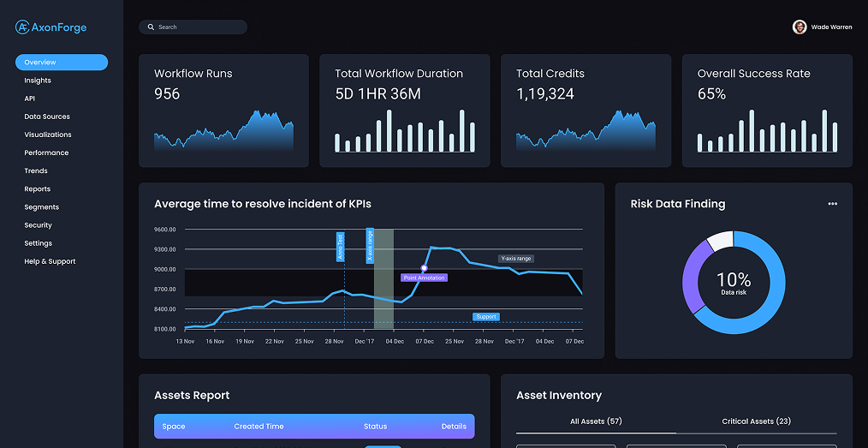Switch to the All Assets (57) tab
Screen dimensions: 868x448
coord(596,421)
